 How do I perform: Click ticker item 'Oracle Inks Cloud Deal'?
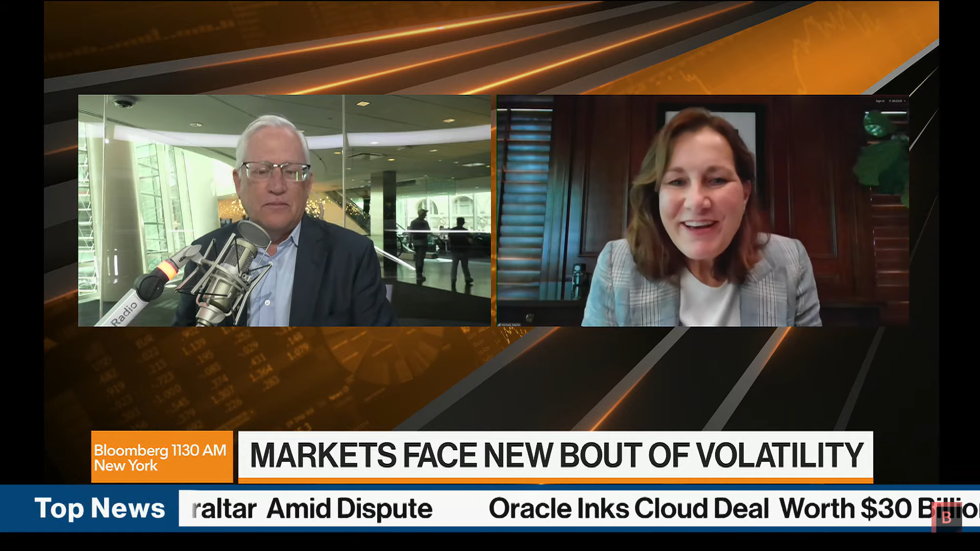[x=629, y=508]
